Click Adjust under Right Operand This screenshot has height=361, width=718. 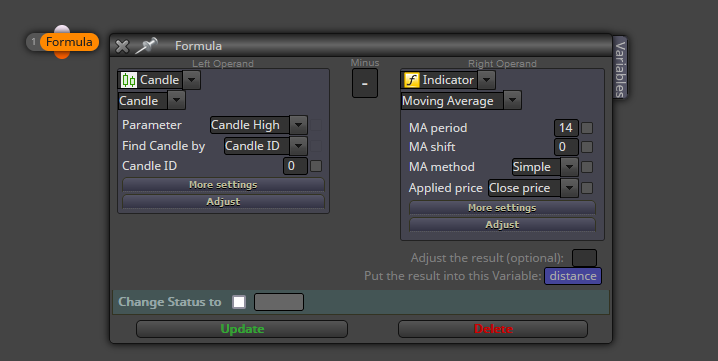[502, 224]
